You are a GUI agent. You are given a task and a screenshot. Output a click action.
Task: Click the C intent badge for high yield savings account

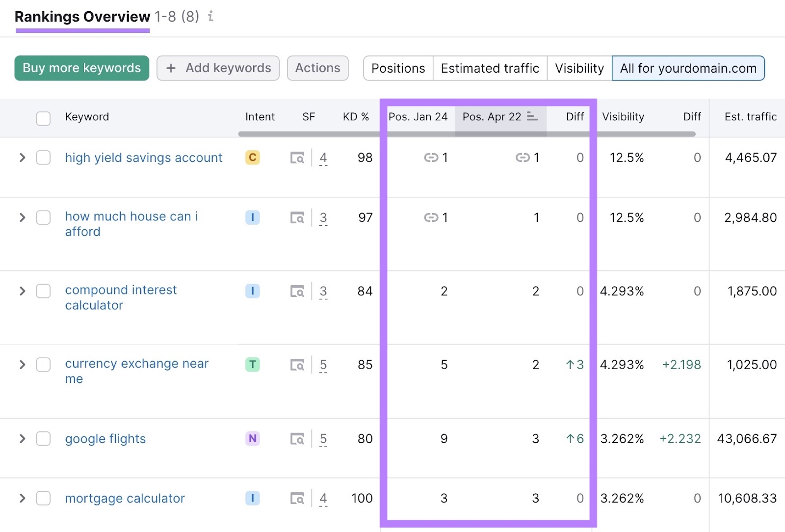[253, 158]
